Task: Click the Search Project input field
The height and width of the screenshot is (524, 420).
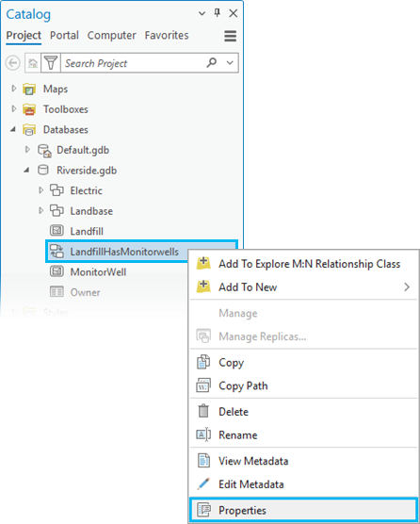Action: (x=134, y=63)
